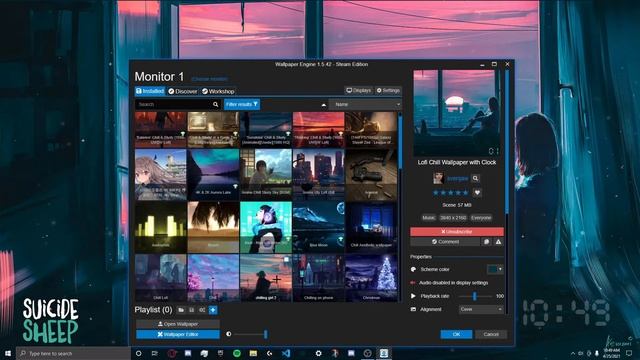Screen dimensions: 640x360
Task: Open Spotify from the taskbar
Action: pyautogui.click(x=237, y=353)
